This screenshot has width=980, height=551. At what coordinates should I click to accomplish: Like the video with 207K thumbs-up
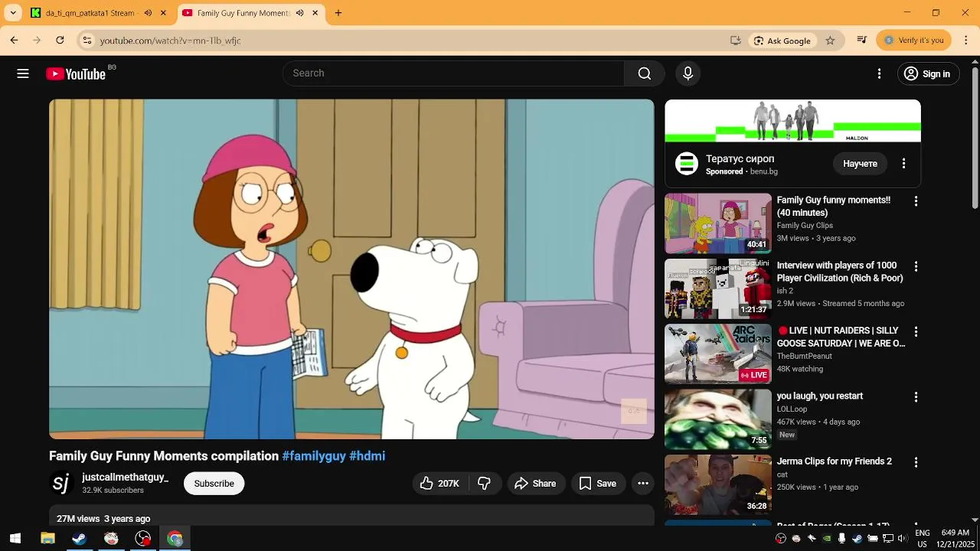pos(439,484)
